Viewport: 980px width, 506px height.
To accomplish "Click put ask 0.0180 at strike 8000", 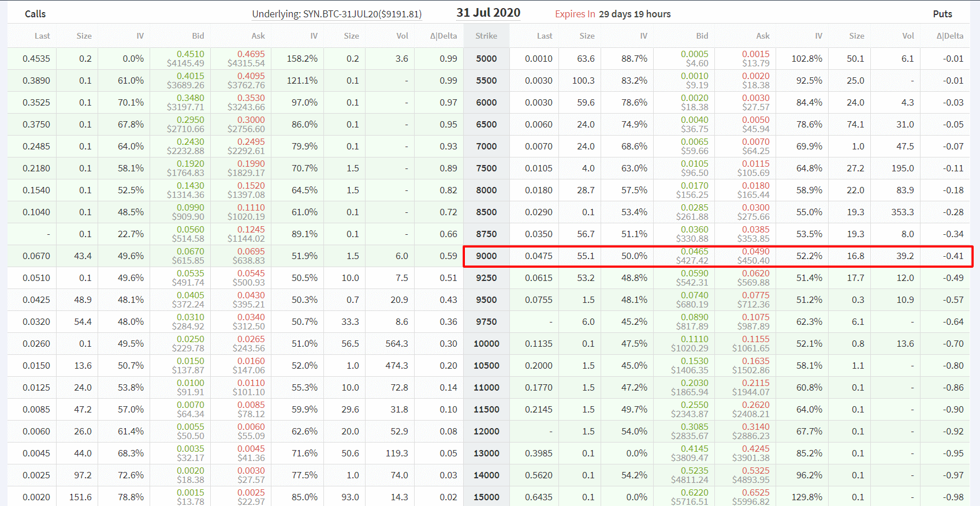I will pos(756,186).
